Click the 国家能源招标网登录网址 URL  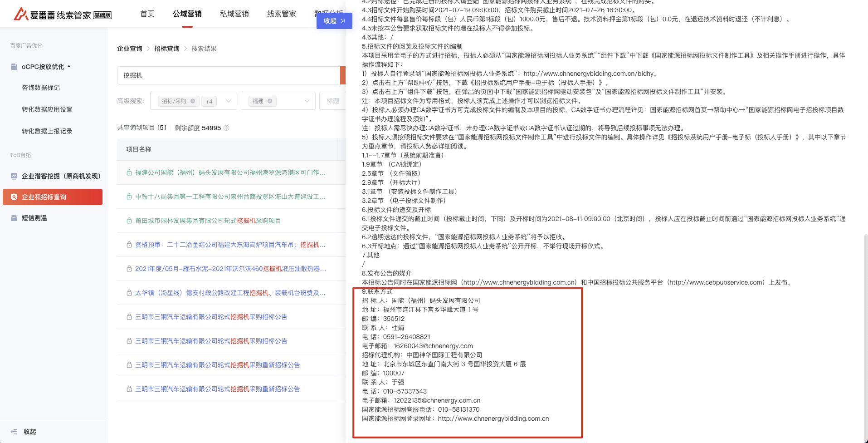[493, 418]
